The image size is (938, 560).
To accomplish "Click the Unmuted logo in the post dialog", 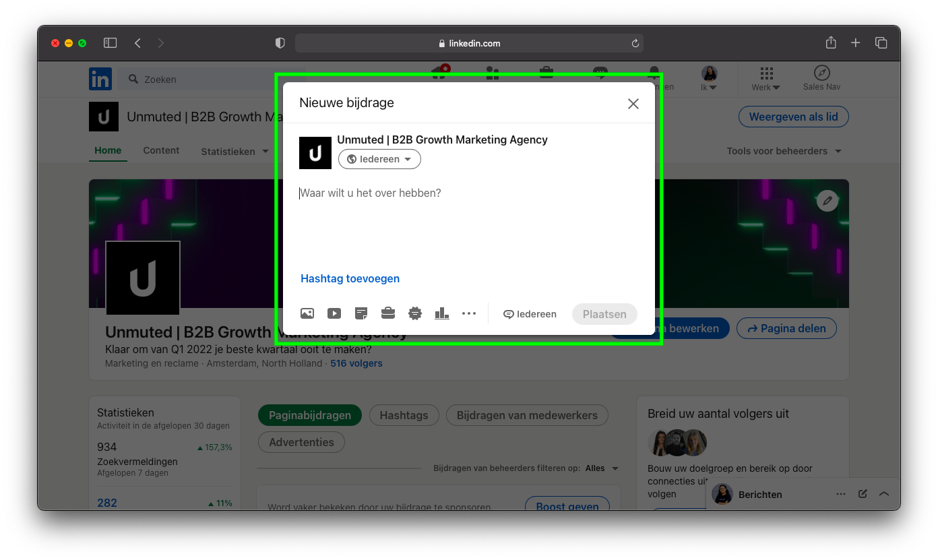I will click(x=315, y=153).
